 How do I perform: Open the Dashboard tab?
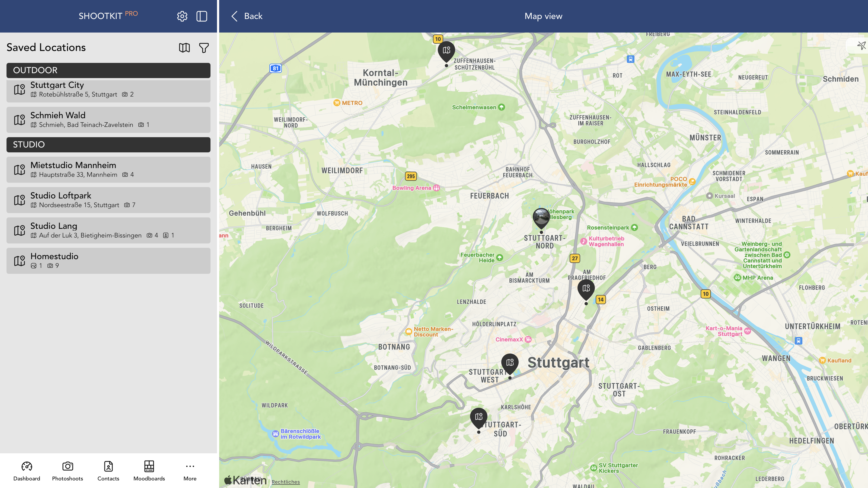pyautogui.click(x=27, y=471)
